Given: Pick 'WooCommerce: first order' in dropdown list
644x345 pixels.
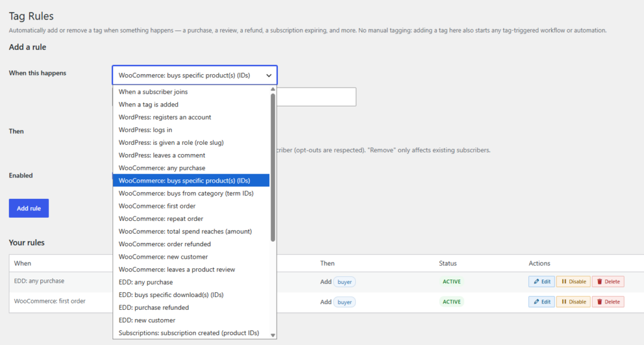Looking at the screenshot, I should coord(191,206).
